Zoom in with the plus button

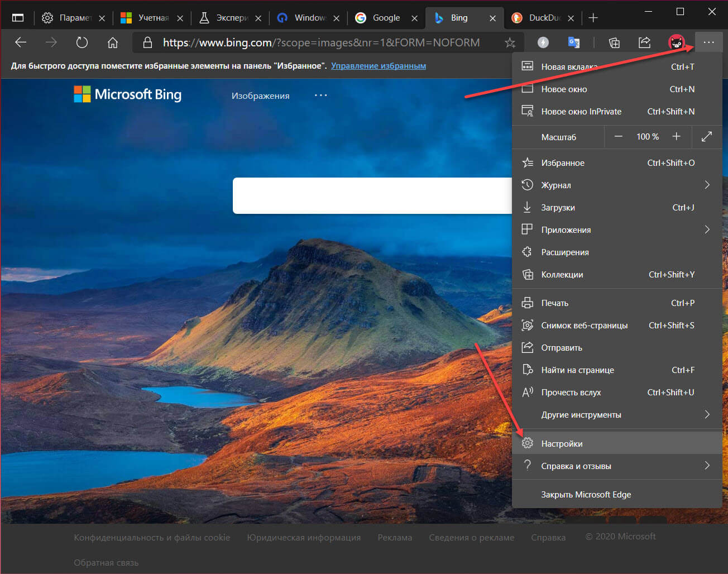coord(676,137)
